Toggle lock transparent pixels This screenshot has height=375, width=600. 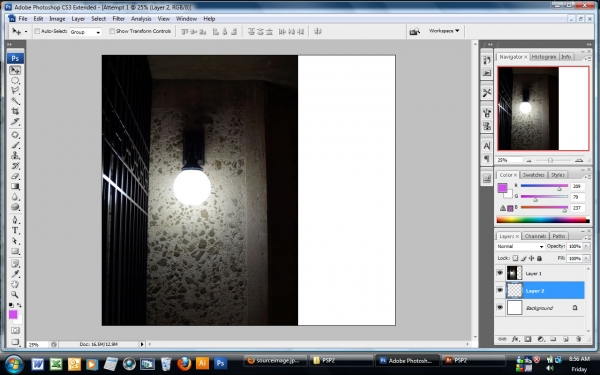pyautogui.click(x=515, y=258)
